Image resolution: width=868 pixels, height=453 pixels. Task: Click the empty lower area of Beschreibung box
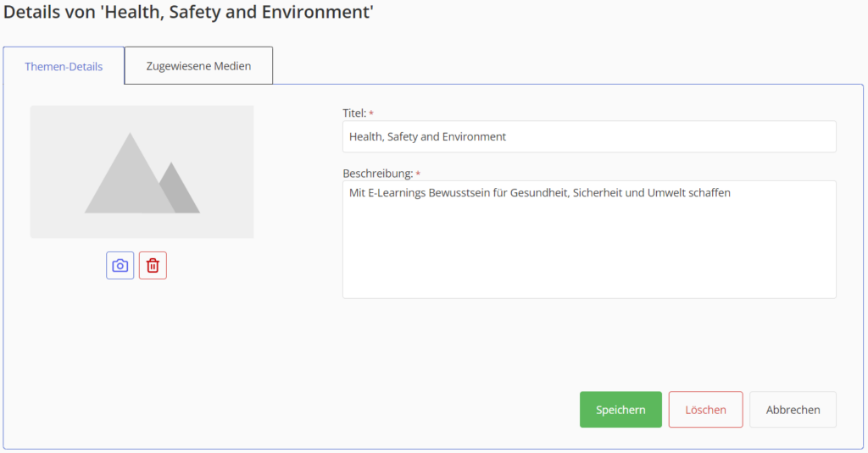[x=590, y=254]
